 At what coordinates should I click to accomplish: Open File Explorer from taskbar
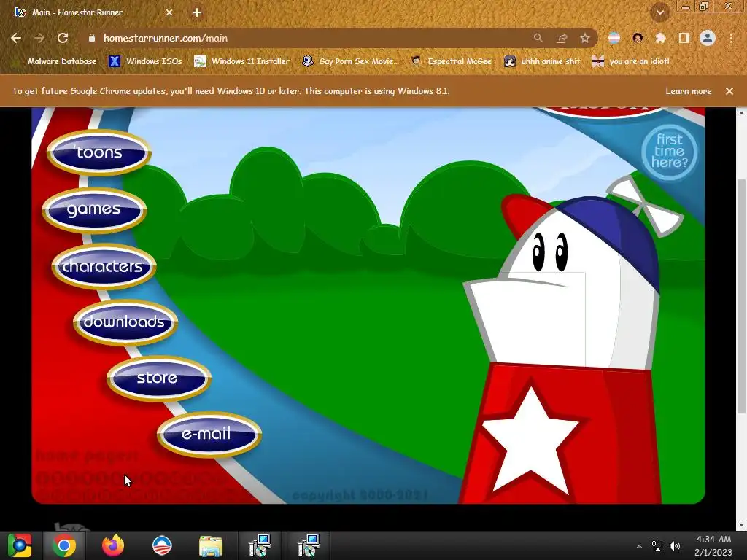pyautogui.click(x=211, y=545)
